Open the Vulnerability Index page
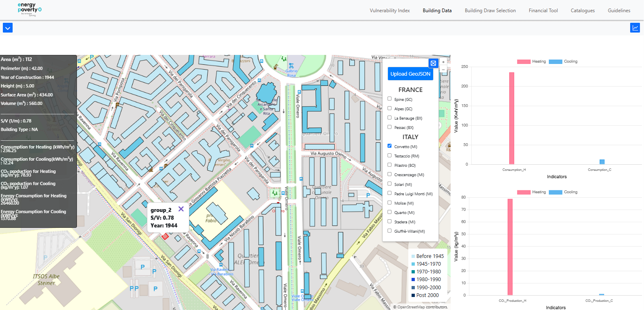This screenshot has width=644, height=310. click(x=390, y=11)
